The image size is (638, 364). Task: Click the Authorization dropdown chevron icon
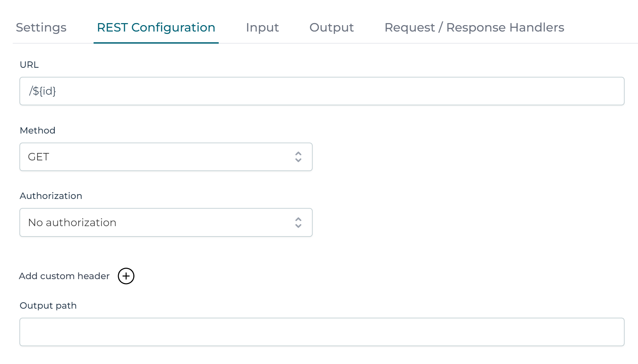point(299,222)
